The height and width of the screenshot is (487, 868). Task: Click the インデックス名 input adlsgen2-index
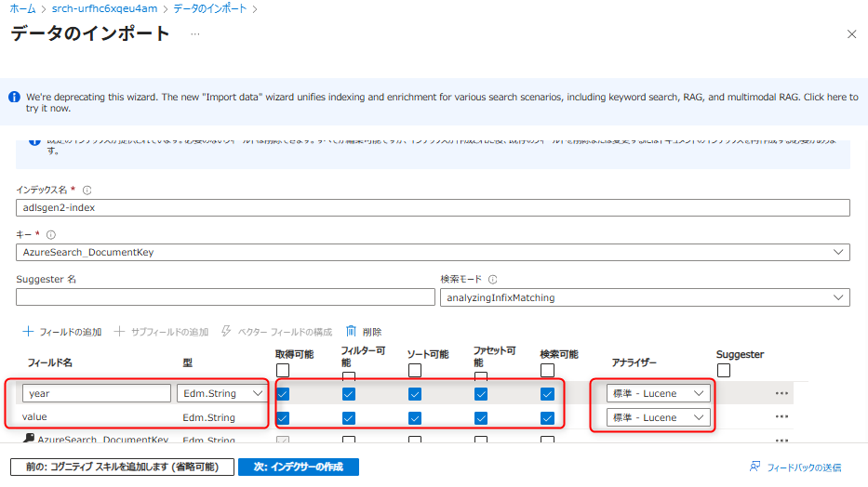[x=433, y=208]
